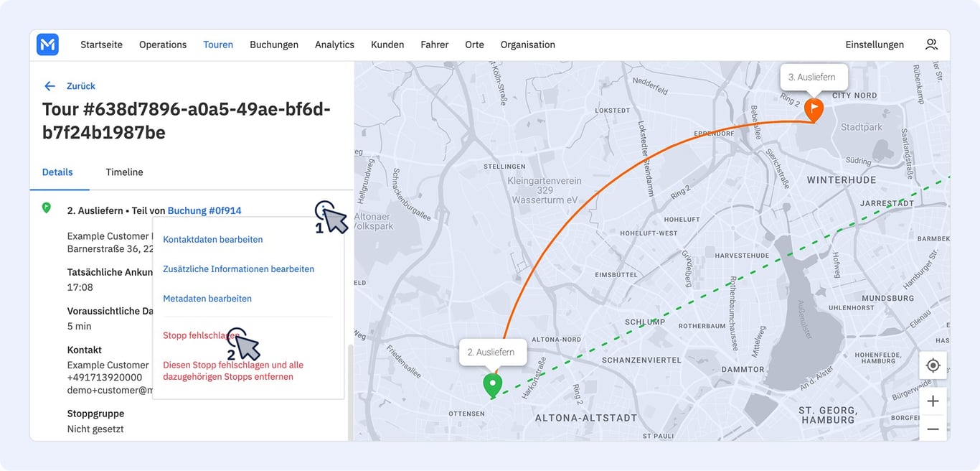Open the three-dot menu for stop 2. Ausliefern
This screenshot has width=980, height=471.
point(324,210)
